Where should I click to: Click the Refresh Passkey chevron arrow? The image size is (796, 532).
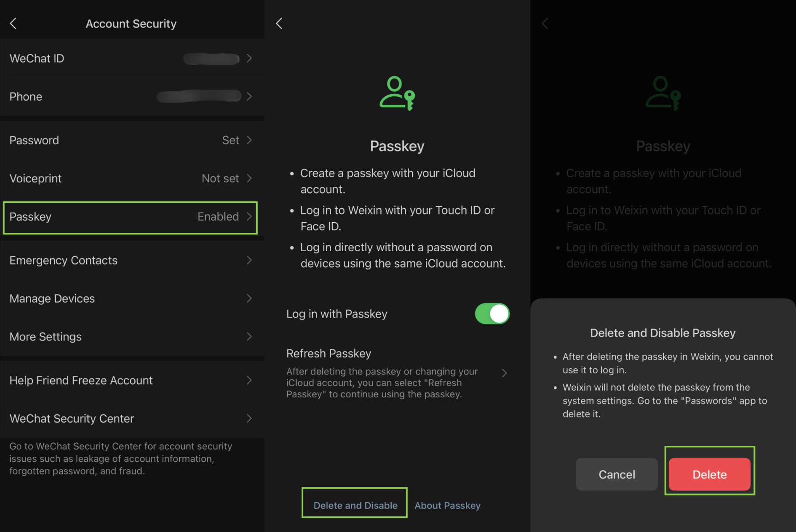(x=504, y=373)
